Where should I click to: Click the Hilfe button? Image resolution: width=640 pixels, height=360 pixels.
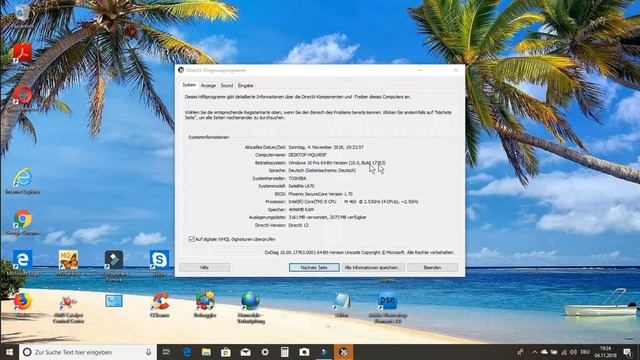pos(204,267)
